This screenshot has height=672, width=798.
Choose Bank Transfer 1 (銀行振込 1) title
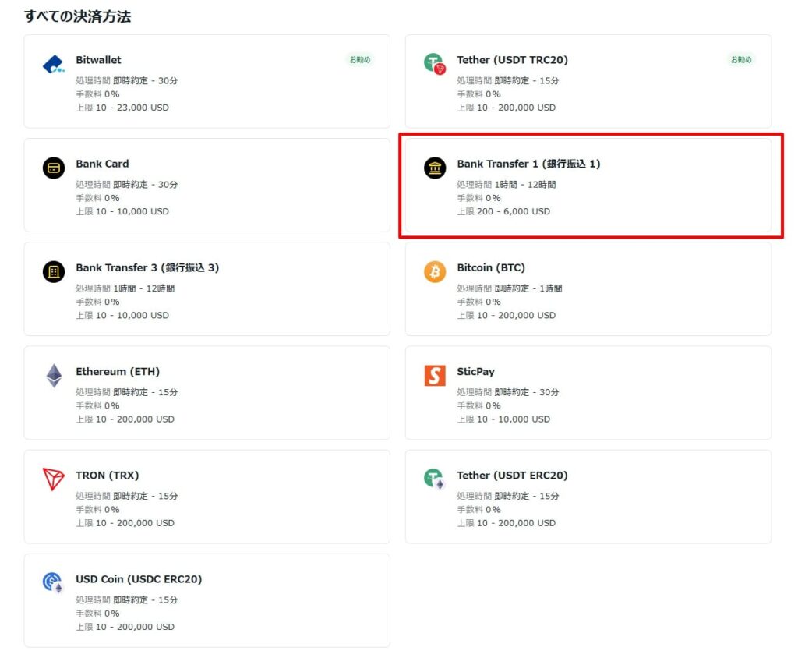528,164
